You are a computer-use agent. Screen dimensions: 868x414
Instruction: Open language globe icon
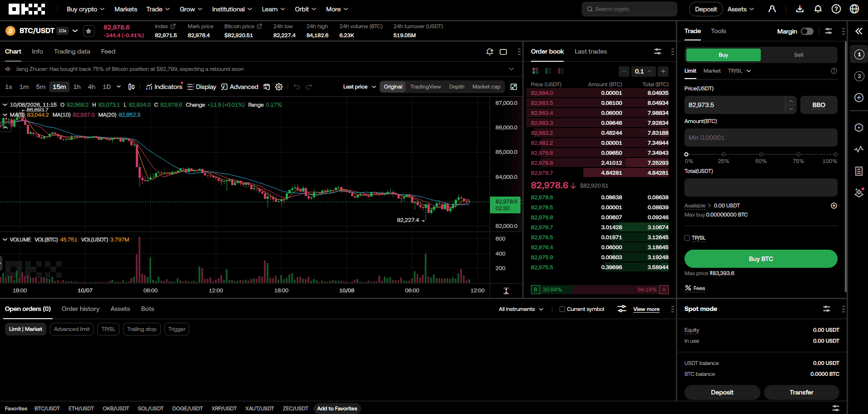click(854, 9)
